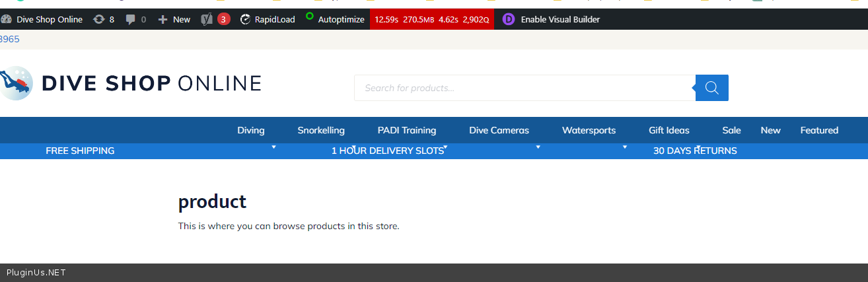Image resolution: width=868 pixels, height=282 pixels.
Task: Click the green Autoptimize status circle
Action: click(x=309, y=15)
